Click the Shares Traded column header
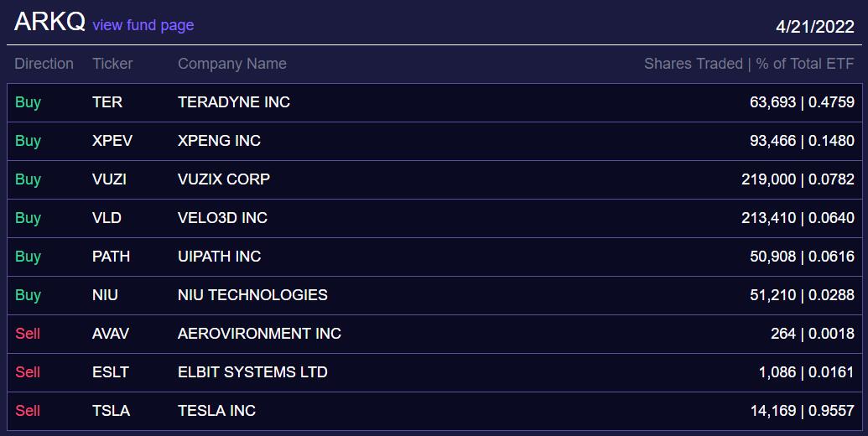Image resolution: width=868 pixels, height=436 pixels. tap(693, 64)
